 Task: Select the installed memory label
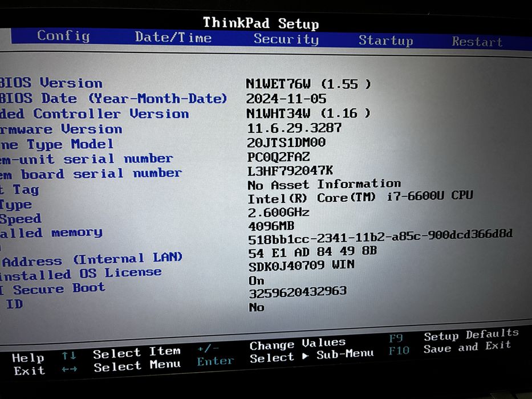[x=51, y=233]
